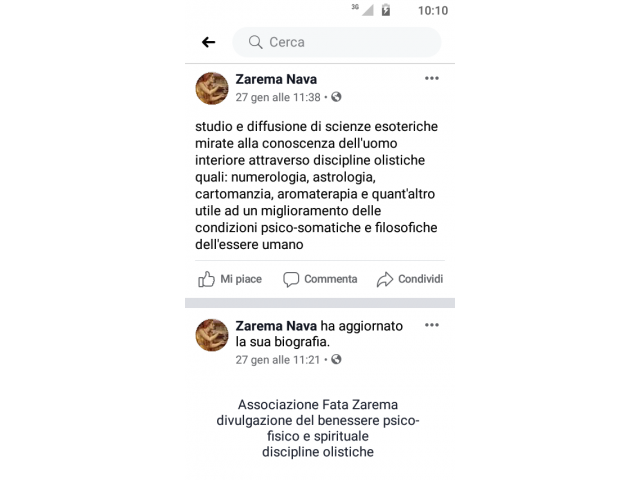Click public globe icon beside 11:21 timestamp
The width and height of the screenshot is (640, 480).
pos(336,360)
